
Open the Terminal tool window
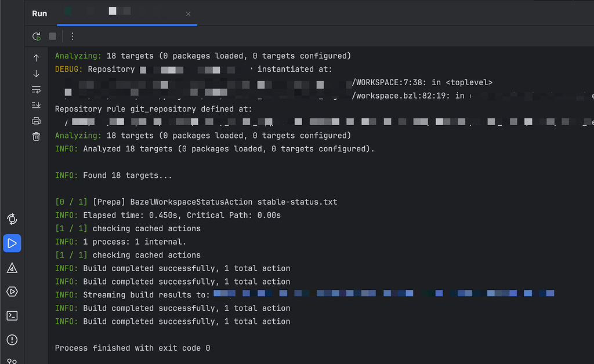(12, 315)
